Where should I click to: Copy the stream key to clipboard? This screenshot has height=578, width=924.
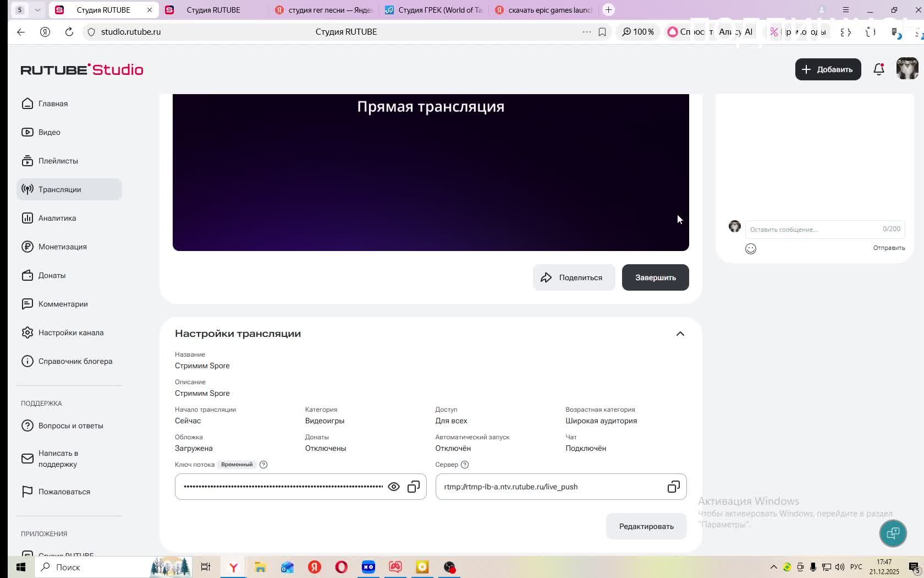pyautogui.click(x=414, y=487)
